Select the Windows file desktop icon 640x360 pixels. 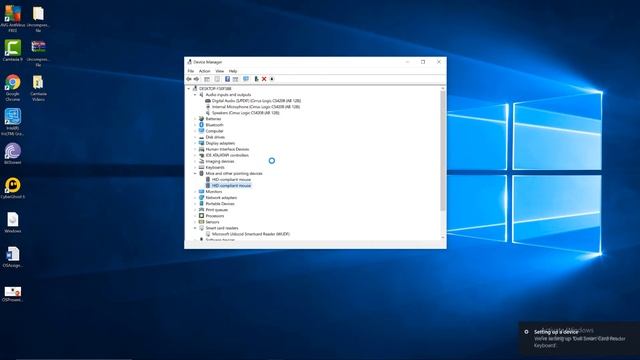coord(13,222)
